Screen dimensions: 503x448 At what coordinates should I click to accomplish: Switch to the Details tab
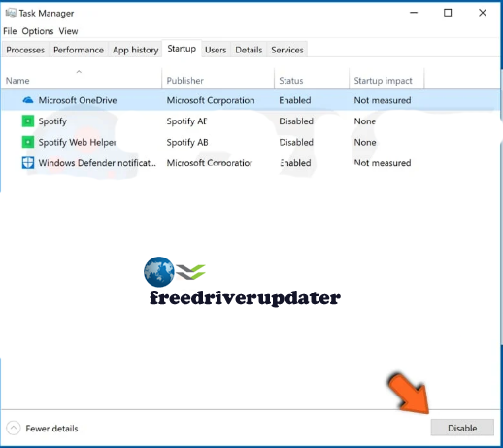[x=249, y=50]
